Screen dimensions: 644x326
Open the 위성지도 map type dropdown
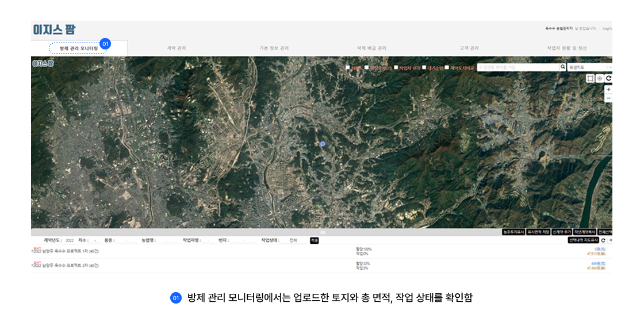click(x=590, y=67)
